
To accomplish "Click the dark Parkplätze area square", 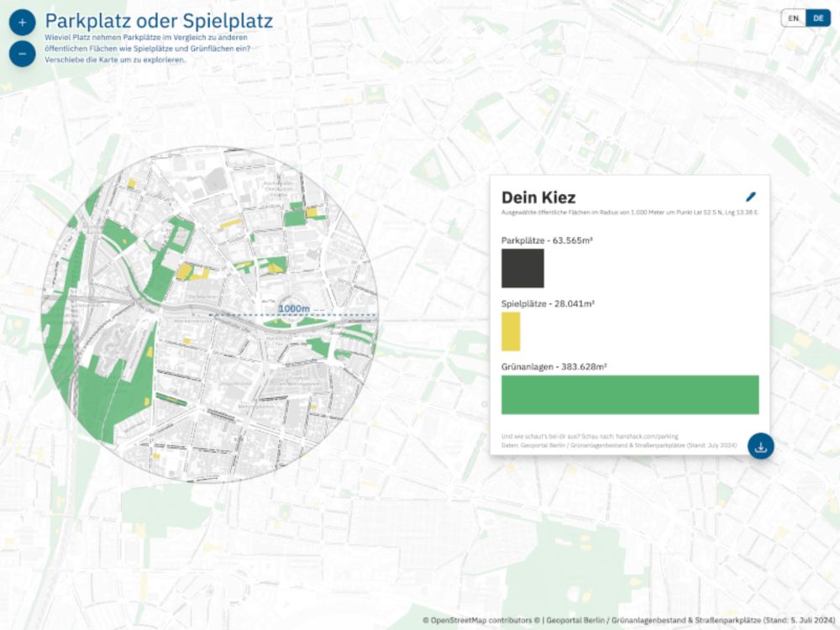I will [522, 268].
